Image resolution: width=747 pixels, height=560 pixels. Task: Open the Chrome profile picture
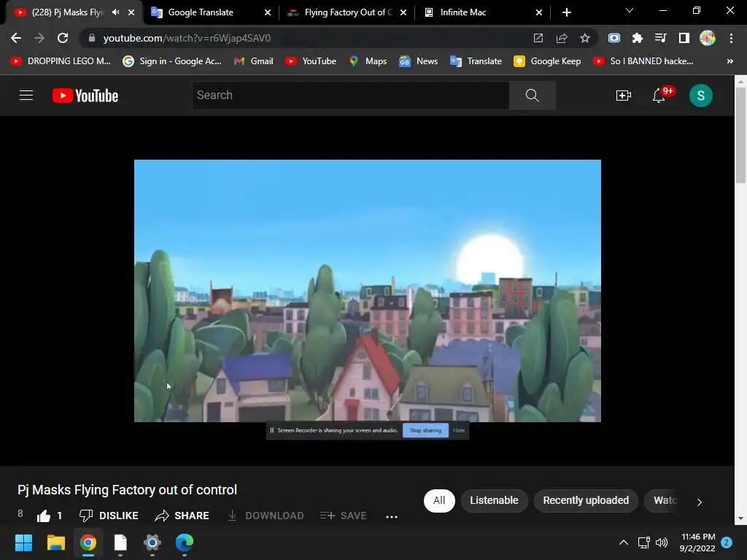708,38
